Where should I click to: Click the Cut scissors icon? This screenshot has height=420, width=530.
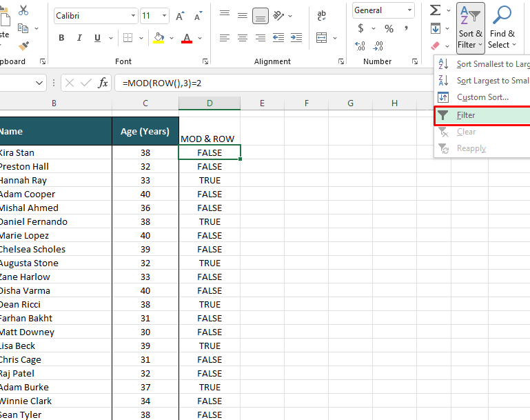tap(23, 10)
